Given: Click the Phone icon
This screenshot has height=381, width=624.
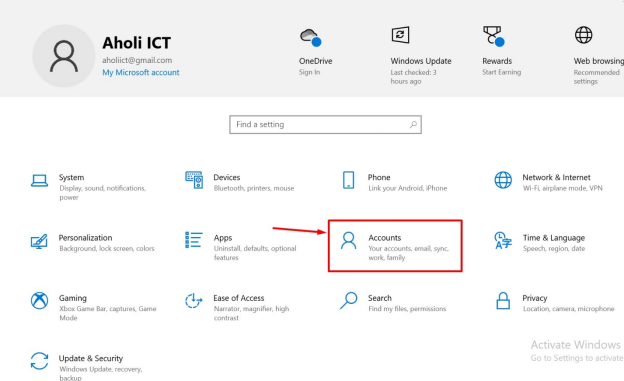Looking at the screenshot, I should tap(349, 180).
